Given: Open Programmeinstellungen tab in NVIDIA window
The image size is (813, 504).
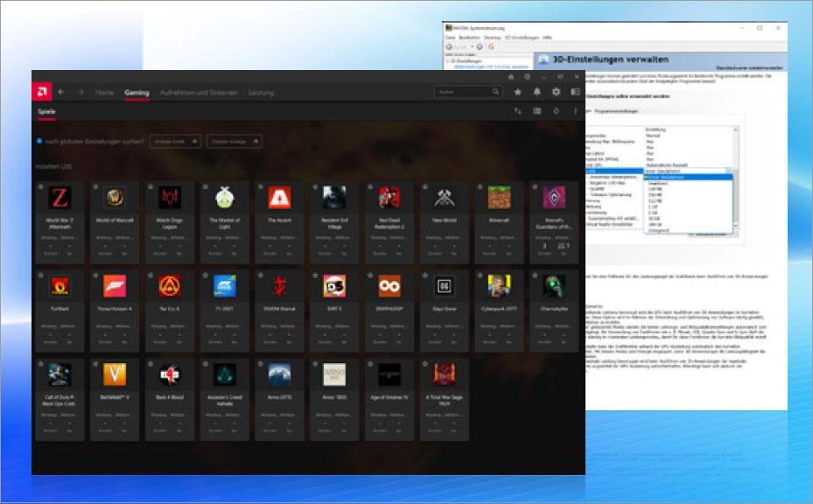Looking at the screenshot, I should pyautogui.click(x=616, y=111).
